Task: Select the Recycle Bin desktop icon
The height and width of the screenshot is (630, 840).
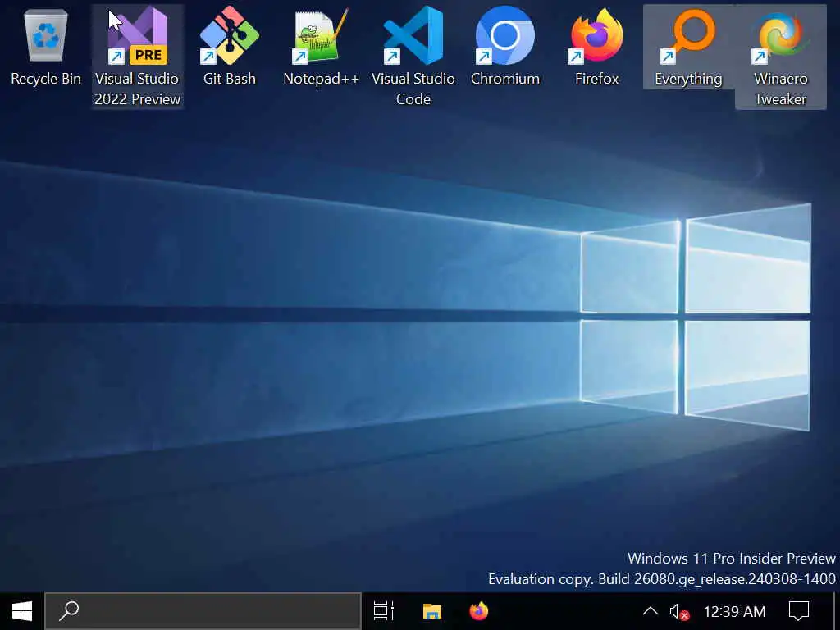Action: pos(46,47)
